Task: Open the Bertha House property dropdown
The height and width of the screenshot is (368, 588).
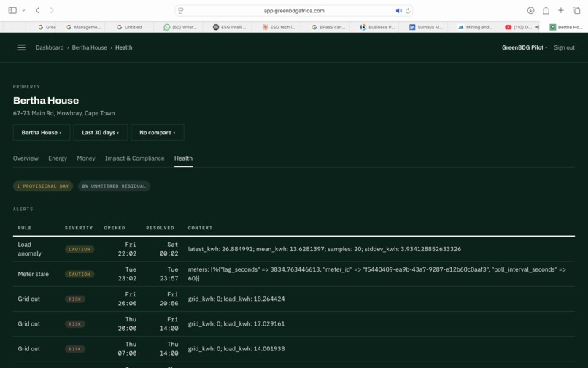Action: pyautogui.click(x=42, y=133)
